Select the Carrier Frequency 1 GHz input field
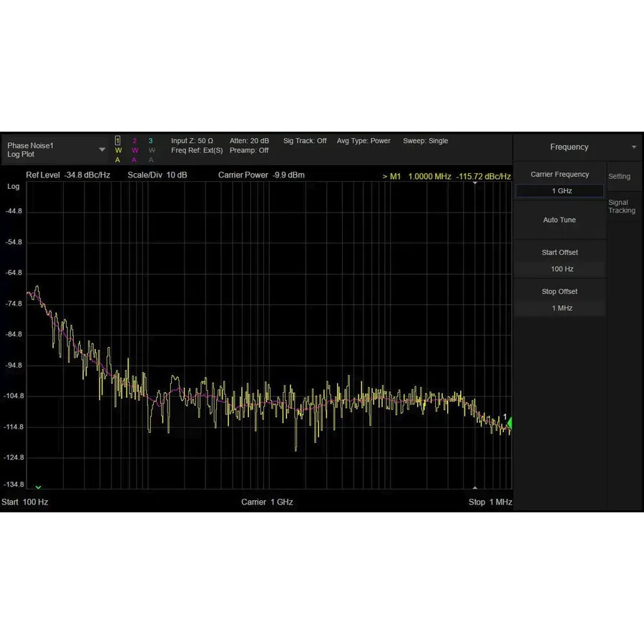Image resolution: width=644 pixels, height=644 pixels. [560, 190]
